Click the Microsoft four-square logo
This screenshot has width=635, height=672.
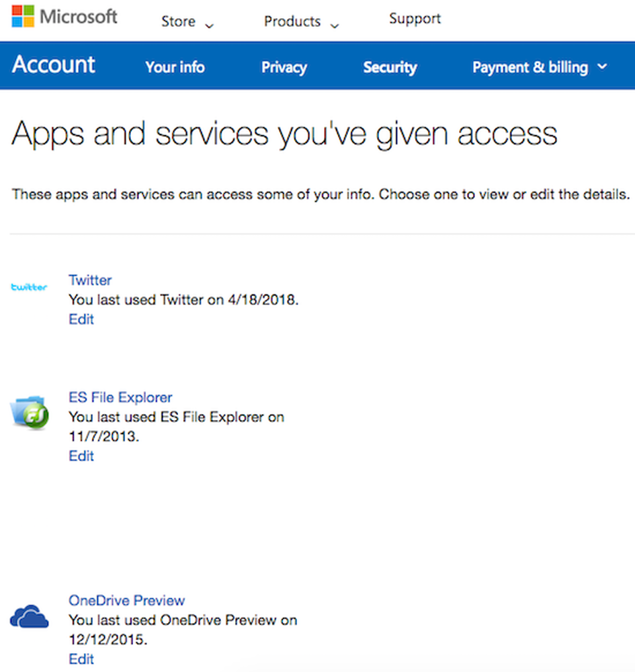(22, 15)
